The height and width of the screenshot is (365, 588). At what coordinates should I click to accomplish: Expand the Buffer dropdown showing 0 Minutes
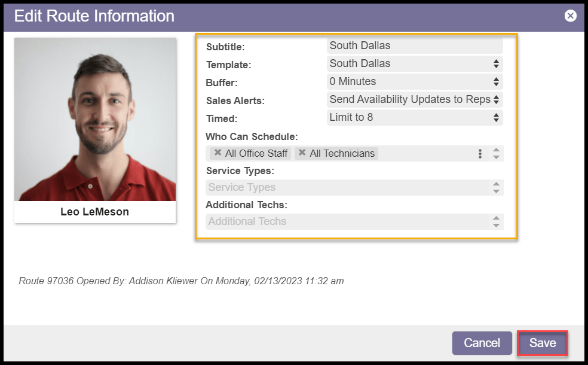pos(415,81)
